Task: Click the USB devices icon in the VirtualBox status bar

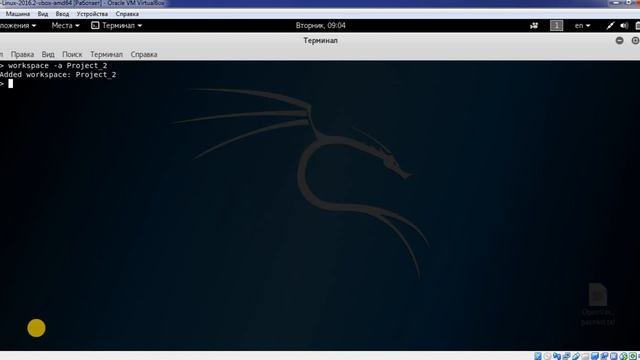Action: (x=576, y=356)
